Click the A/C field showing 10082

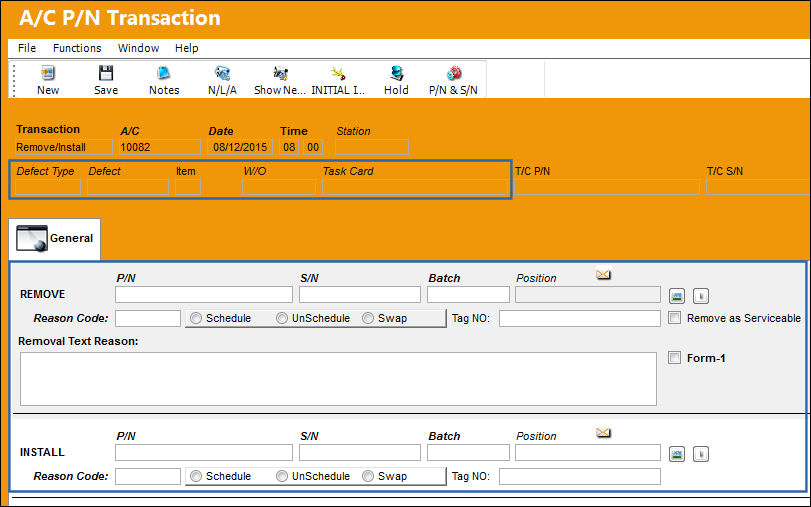[x=160, y=147]
